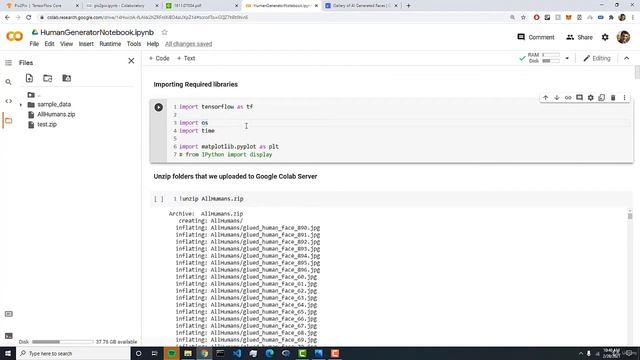The height and width of the screenshot is (360, 640).
Task: Open Microsoft Edge from taskbar
Action: pos(269,353)
